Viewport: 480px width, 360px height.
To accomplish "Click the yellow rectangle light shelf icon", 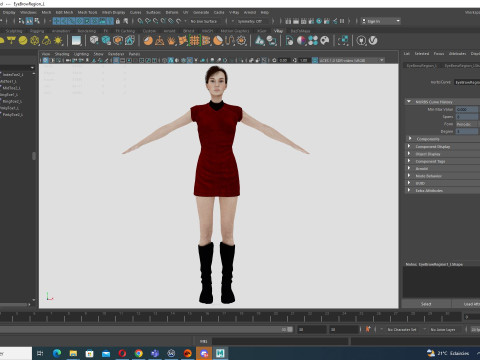I will pos(11,41).
